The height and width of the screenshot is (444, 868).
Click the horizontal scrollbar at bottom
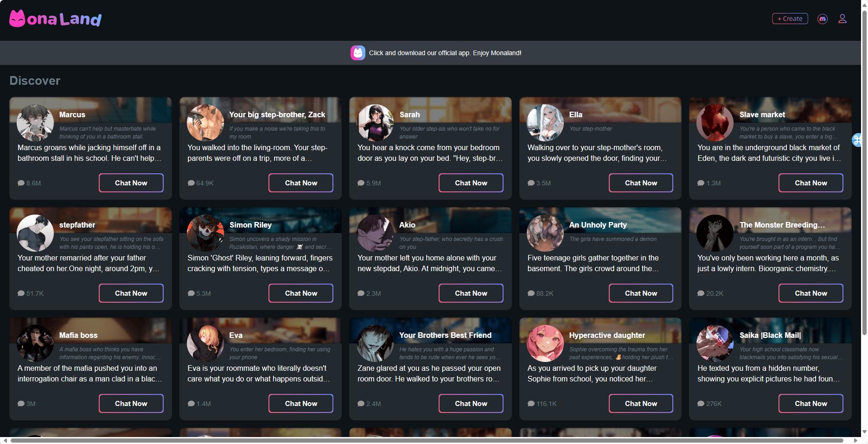tap(427, 440)
